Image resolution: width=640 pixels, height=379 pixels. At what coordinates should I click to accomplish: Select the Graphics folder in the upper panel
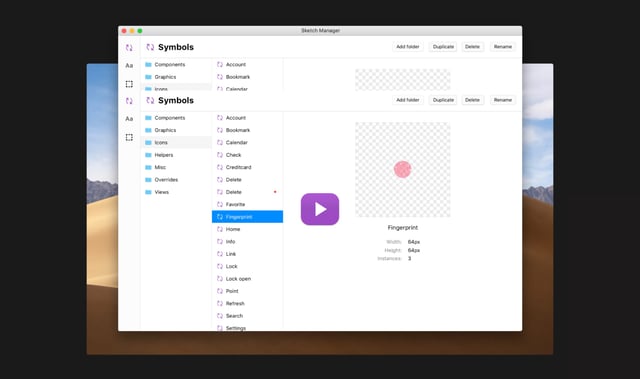point(176,77)
